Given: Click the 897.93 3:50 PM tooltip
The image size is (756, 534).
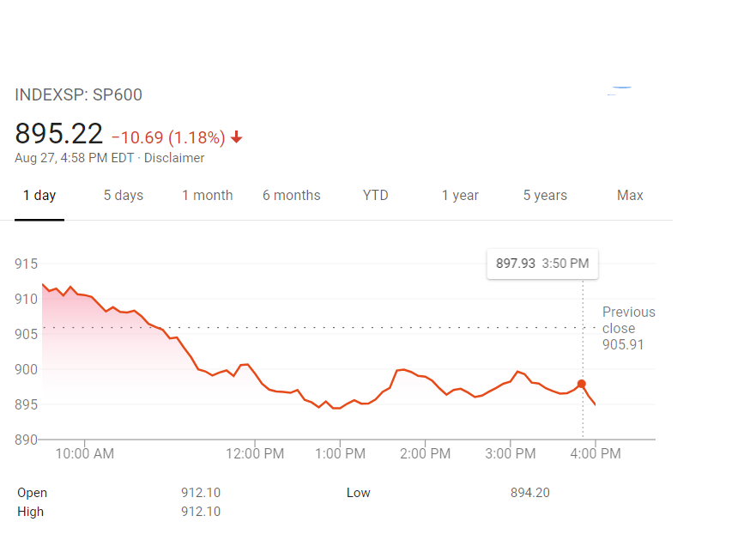Looking at the screenshot, I should (x=542, y=264).
